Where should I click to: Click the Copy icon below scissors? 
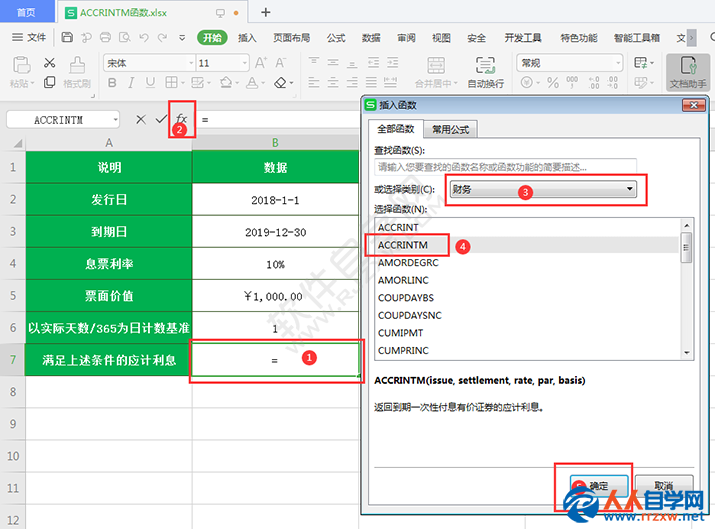pyautogui.click(x=49, y=82)
